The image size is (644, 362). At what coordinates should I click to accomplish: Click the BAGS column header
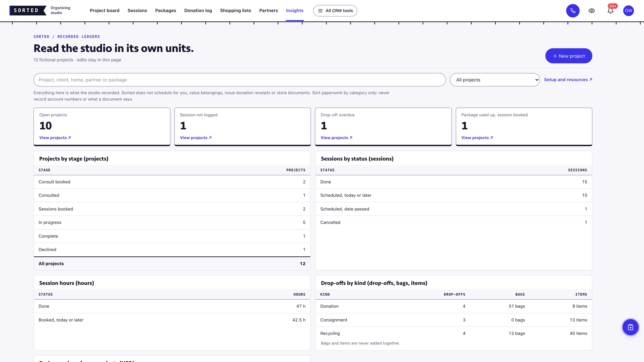(x=520, y=295)
